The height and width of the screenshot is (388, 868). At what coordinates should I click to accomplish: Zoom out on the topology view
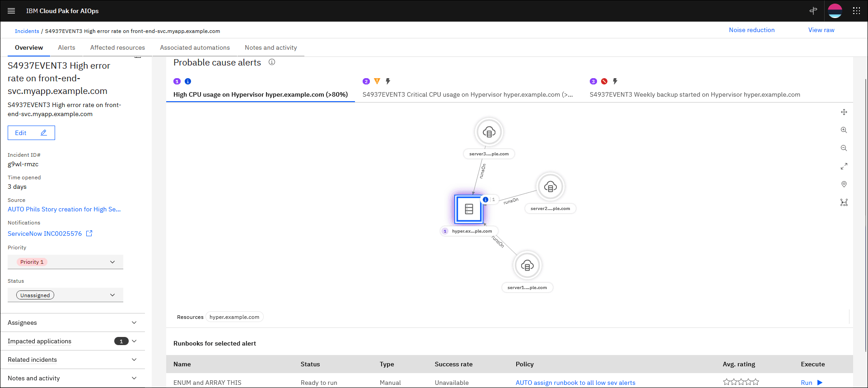[844, 148]
